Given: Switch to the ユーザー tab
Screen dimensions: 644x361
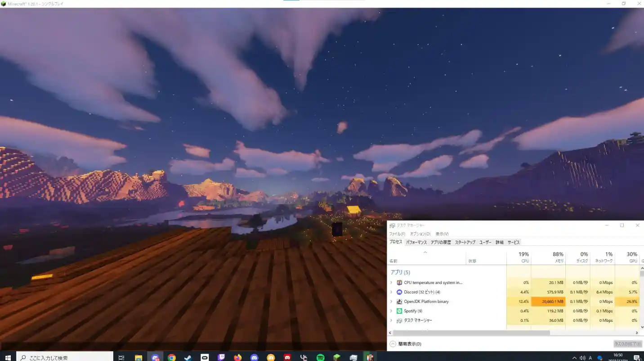Looking at the screenshot, I should point(485,242).
